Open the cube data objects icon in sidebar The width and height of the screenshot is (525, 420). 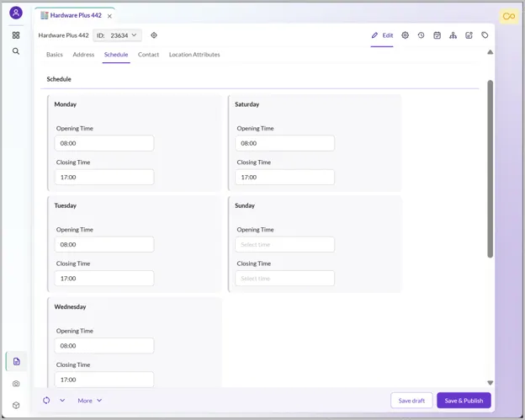(x=16, y=405)
